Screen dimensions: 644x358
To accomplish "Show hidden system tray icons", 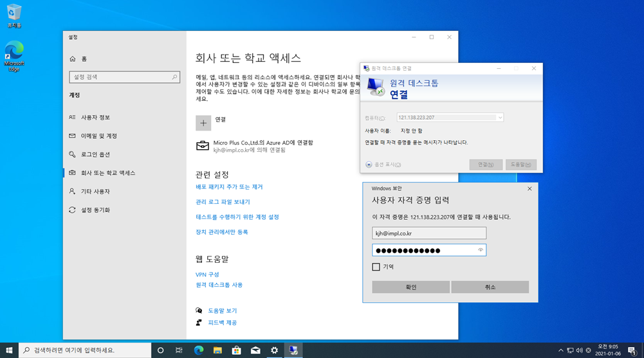I will pyautogui.click(x=560, y=351).
